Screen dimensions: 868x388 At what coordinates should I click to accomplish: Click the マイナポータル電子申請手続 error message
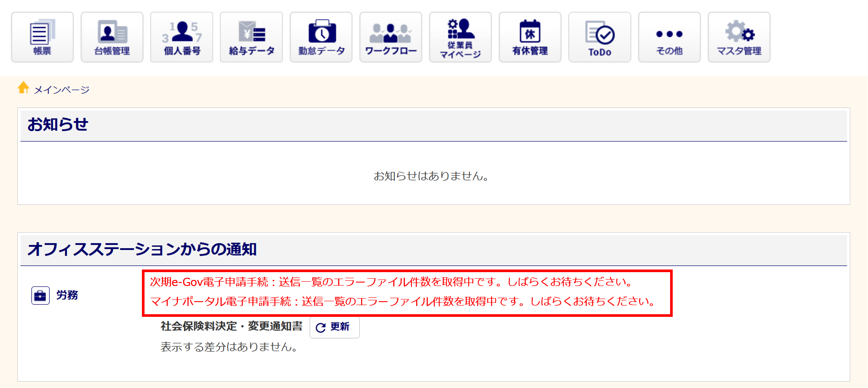(403, 302)
